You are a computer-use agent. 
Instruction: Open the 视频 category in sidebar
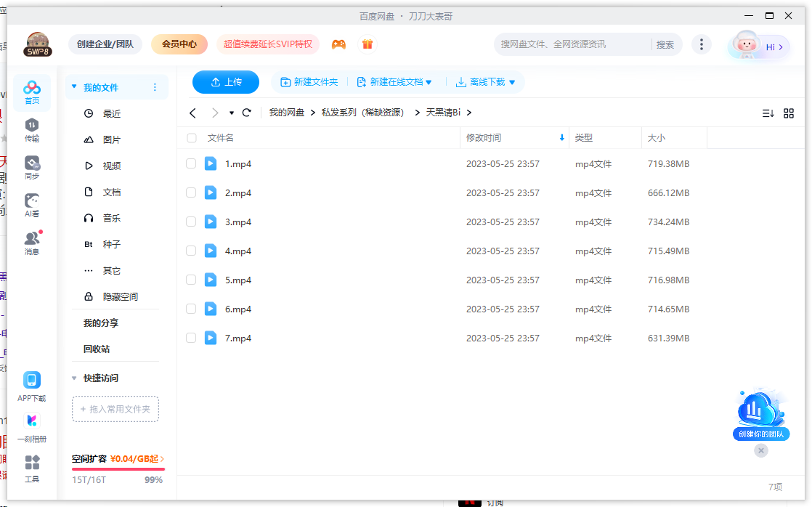tap(110, 166)
